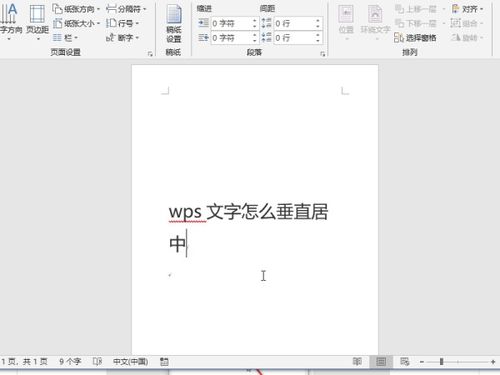Screen dimensions: 500x375
Task: Increase right indent with the spinner
Action: coord(255,35)
